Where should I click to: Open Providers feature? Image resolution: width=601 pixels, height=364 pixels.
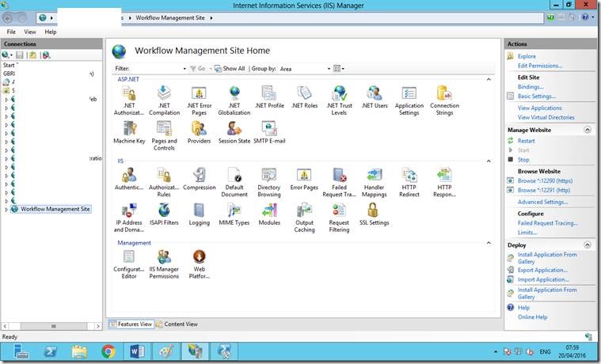click(199, 132)
